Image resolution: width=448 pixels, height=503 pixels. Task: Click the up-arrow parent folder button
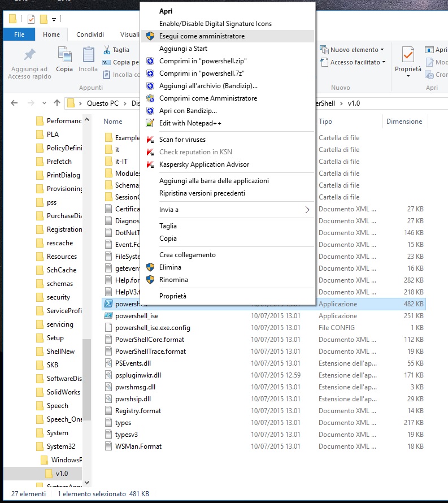tap(57, 103)
